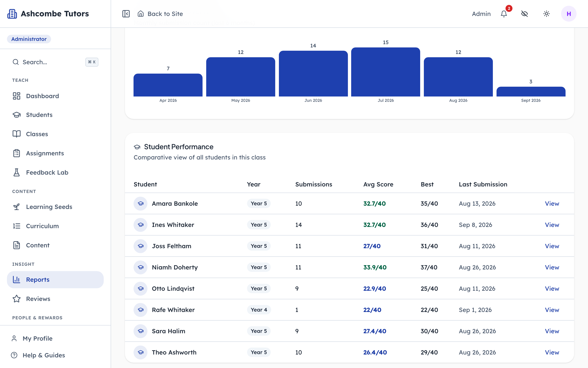Click the Ashcombe Tutors logo icon

(12, 14)
